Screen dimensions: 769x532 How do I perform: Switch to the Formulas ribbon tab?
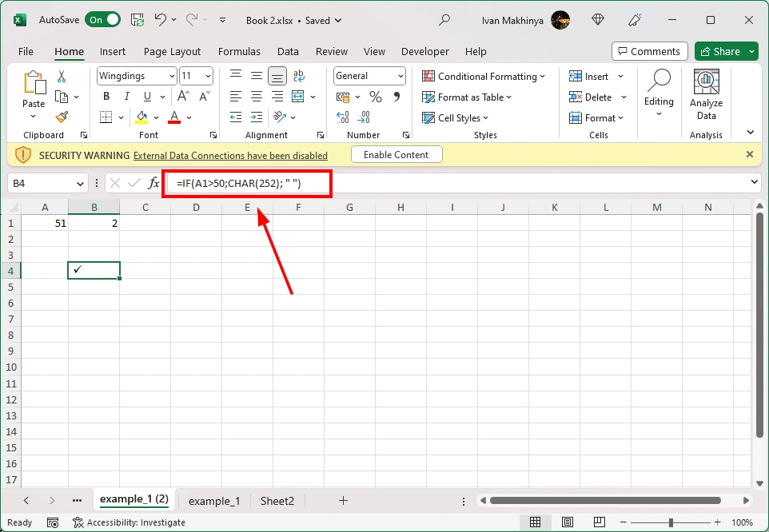coord(239,51)
